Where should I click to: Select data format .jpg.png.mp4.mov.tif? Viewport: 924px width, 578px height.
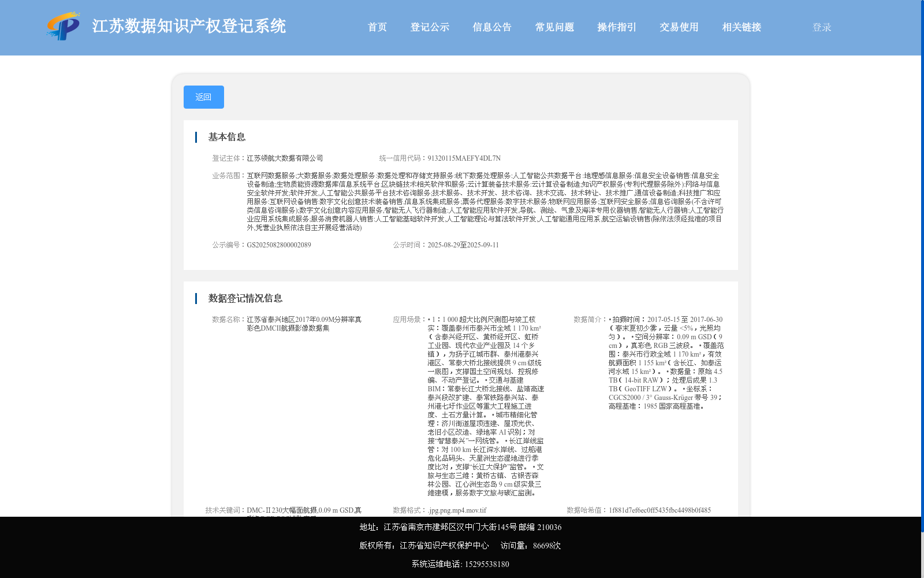point(457,510)
